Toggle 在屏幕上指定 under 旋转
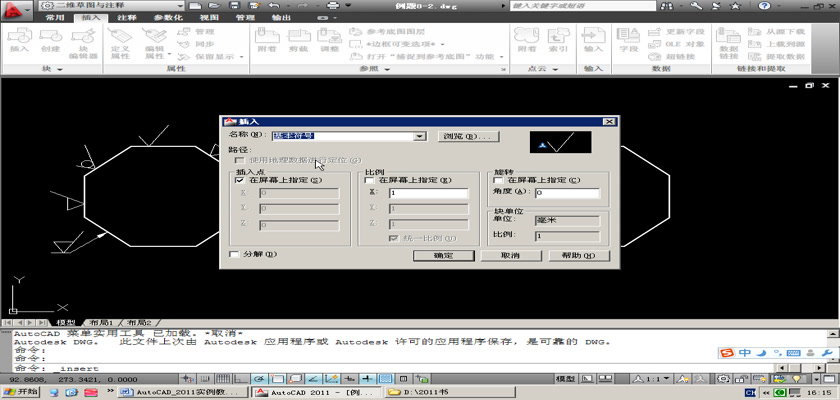Screen dimensions: 840x400 point(498,180)
